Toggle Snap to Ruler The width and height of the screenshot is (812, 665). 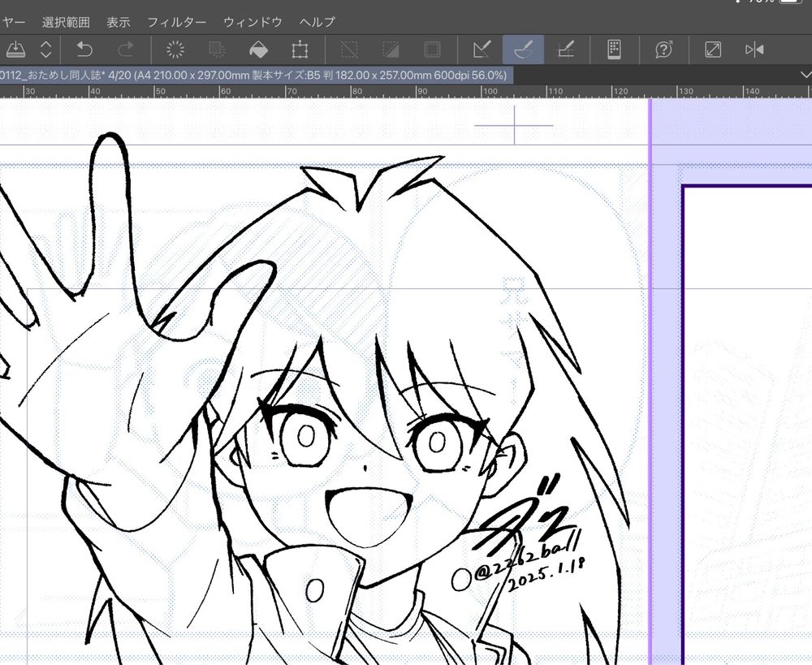[482, 50]
